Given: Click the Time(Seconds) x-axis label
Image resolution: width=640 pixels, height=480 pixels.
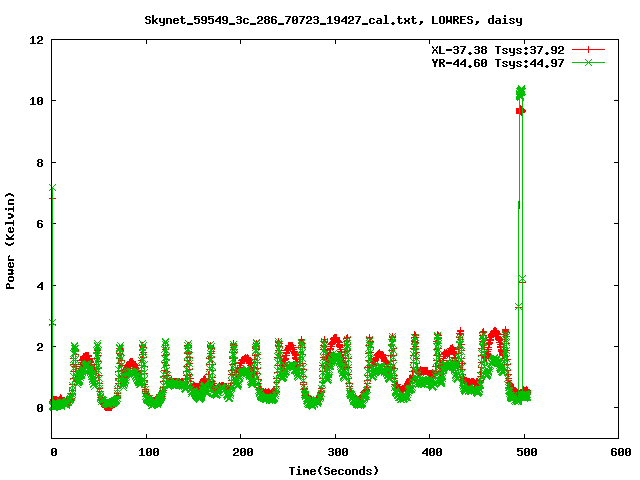Looking at the screenshot, I should (334, 471).
